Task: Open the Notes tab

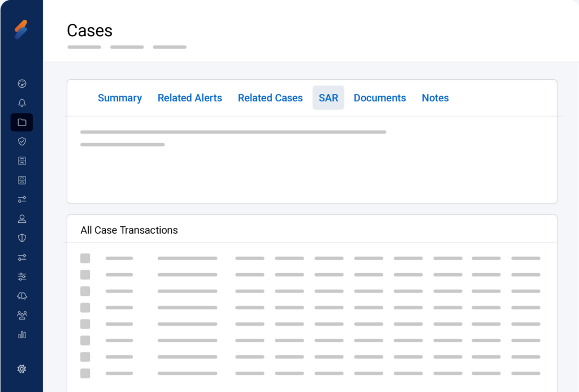Action: click(435, 98)
